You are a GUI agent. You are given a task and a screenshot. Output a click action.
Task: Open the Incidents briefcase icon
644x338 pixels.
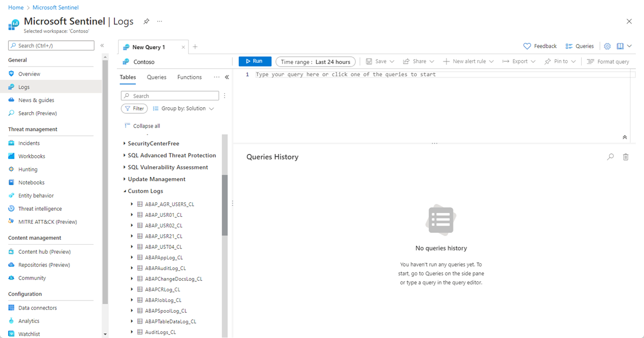click(12, 143)
